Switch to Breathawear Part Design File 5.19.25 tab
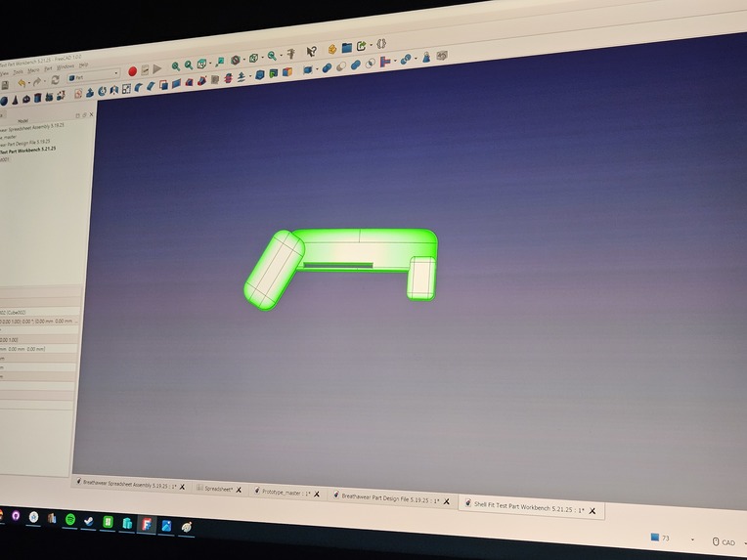Screen dimensions: 747x560 [390, 497]
